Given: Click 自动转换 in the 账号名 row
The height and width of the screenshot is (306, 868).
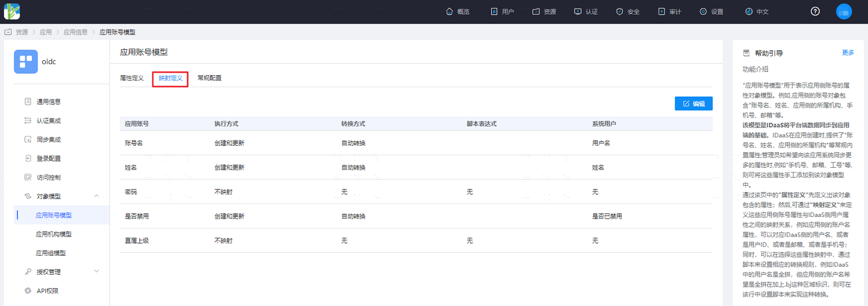Looking at the screenshot, I should [353, 143].
